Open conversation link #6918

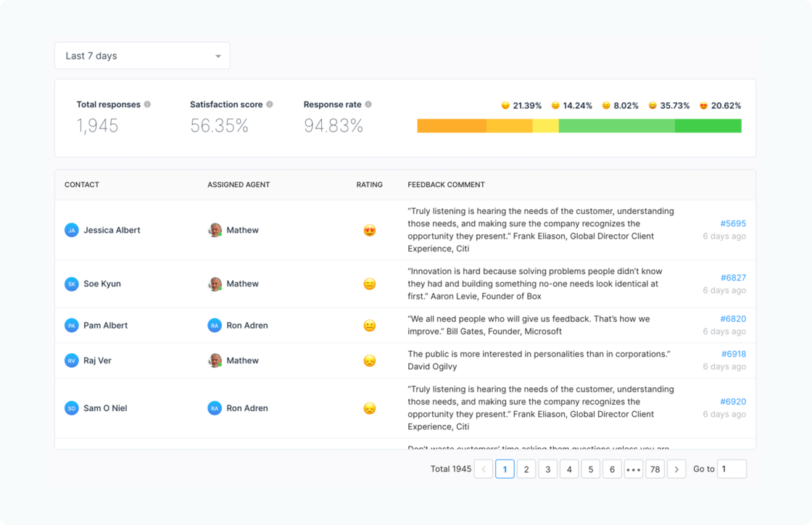pos(733,354)
